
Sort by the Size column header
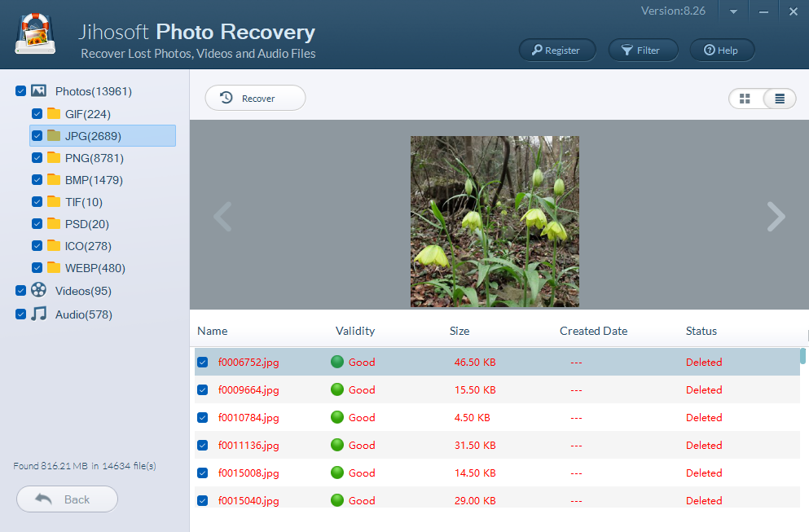[x=459, y=332]
